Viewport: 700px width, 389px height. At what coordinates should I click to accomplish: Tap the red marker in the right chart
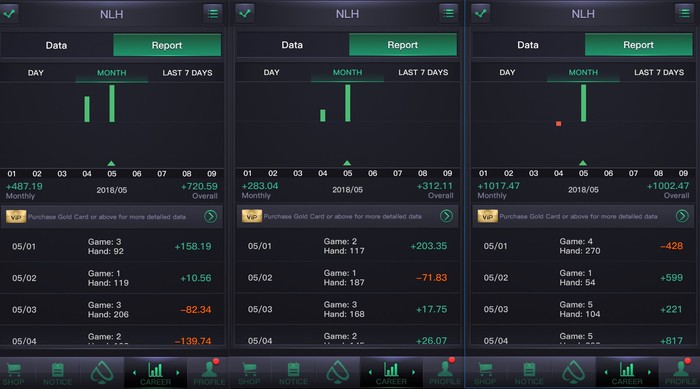(x=558, y=124)
